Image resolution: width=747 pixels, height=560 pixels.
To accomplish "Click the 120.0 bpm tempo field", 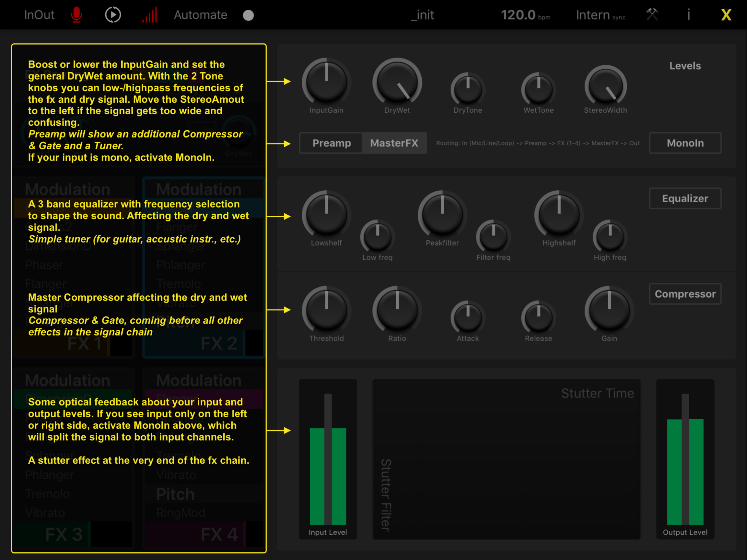I will [525, 15].
